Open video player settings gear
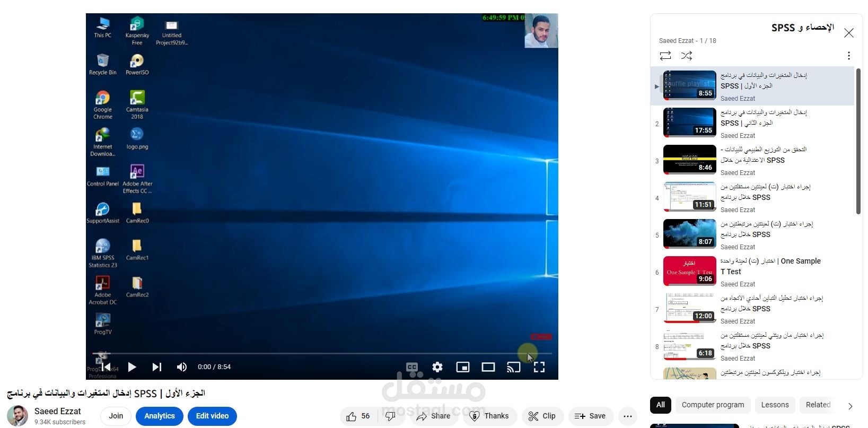868x428 pixels. click(x=437, y=367)
